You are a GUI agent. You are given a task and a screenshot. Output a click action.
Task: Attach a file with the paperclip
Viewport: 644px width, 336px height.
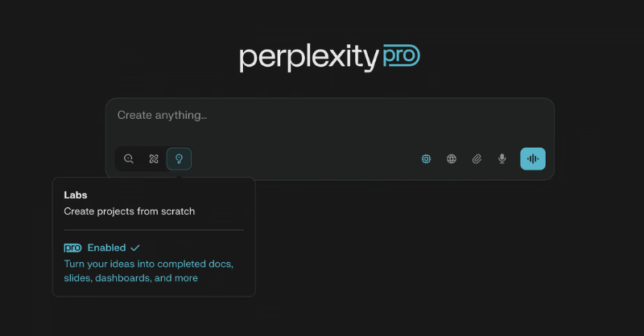tap(477, 159)
